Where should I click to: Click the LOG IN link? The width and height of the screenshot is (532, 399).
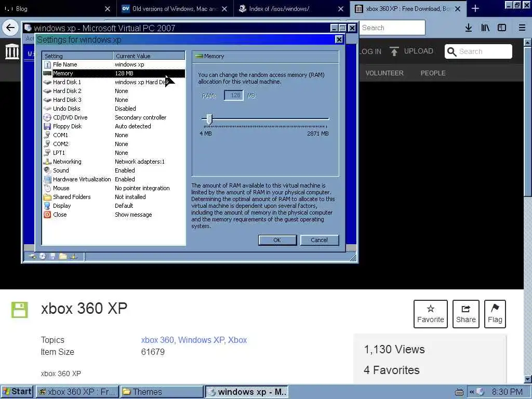(x=370, y=51)
